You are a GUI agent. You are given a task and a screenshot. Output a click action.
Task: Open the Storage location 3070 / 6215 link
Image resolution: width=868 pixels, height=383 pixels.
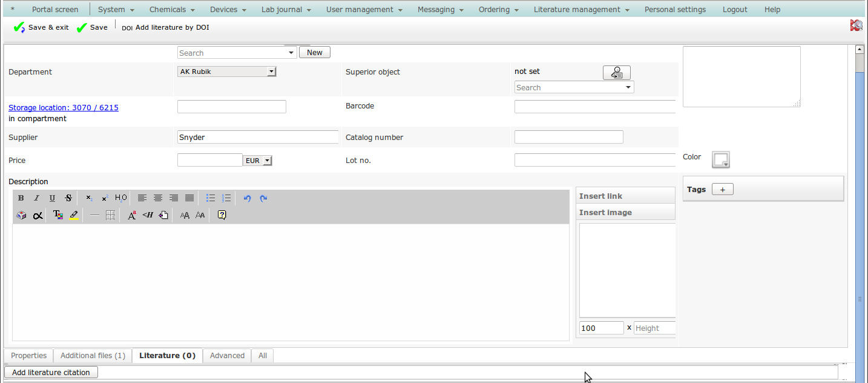(64, 107)
